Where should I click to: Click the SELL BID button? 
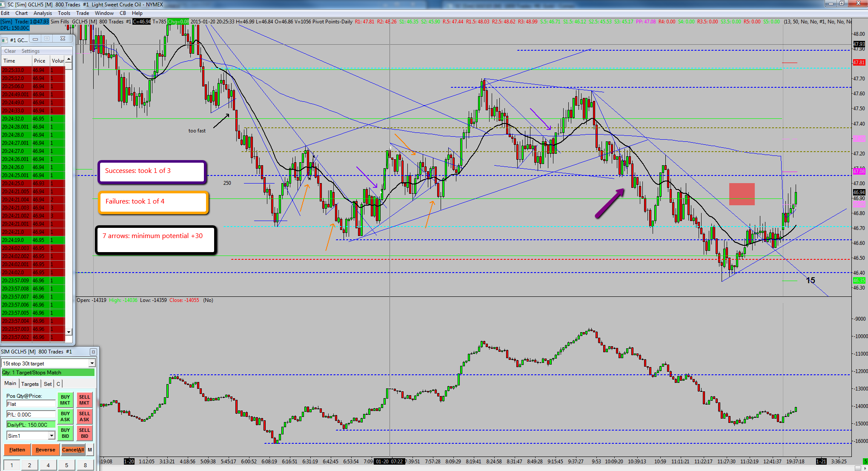click(84, 433)
